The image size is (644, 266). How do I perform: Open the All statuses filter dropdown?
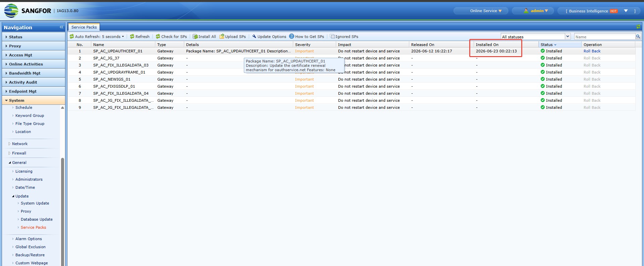(x=568, y=36)
